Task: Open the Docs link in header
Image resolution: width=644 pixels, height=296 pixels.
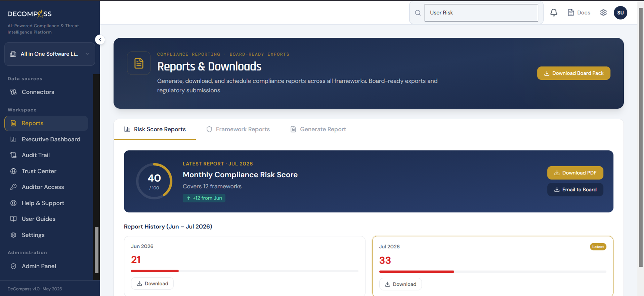Action: pos(579,13)
